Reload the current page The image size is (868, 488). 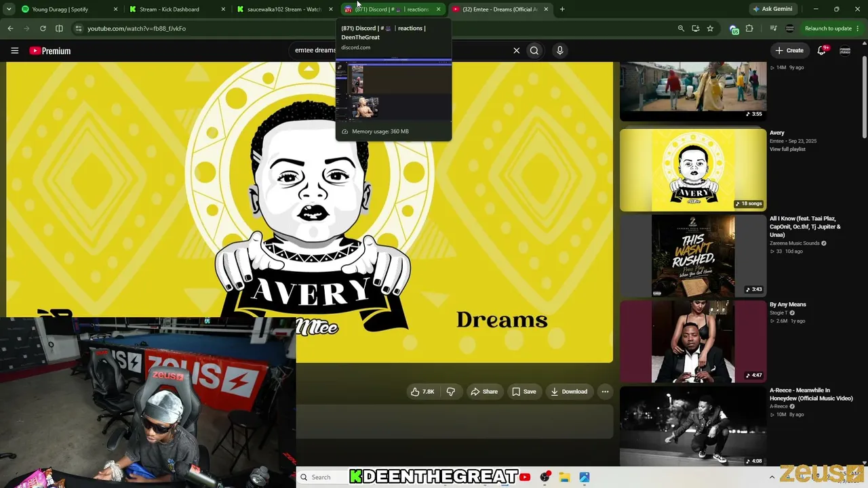(43, 28)
